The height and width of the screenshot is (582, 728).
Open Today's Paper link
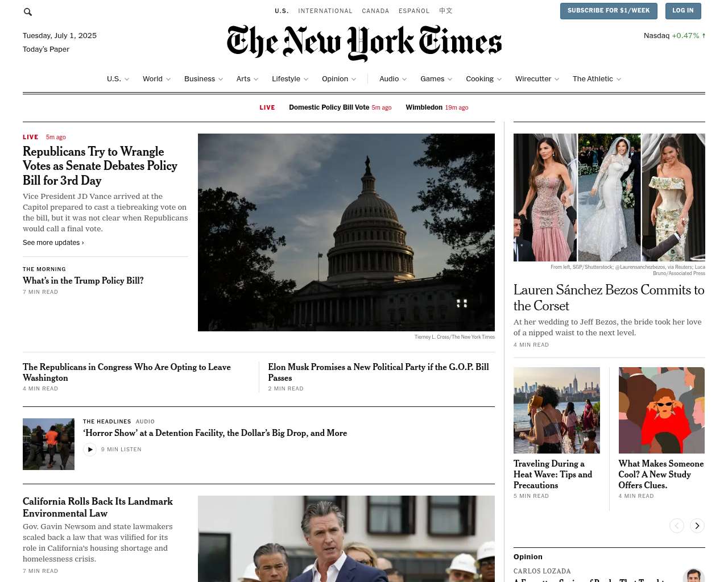click(x=46, y=49)
